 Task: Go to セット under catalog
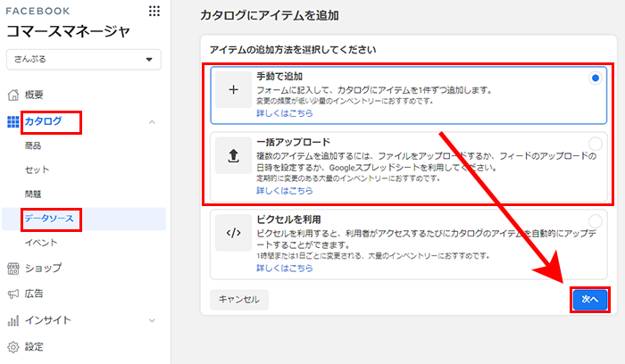pyautogui.click(x=37, y=170)
